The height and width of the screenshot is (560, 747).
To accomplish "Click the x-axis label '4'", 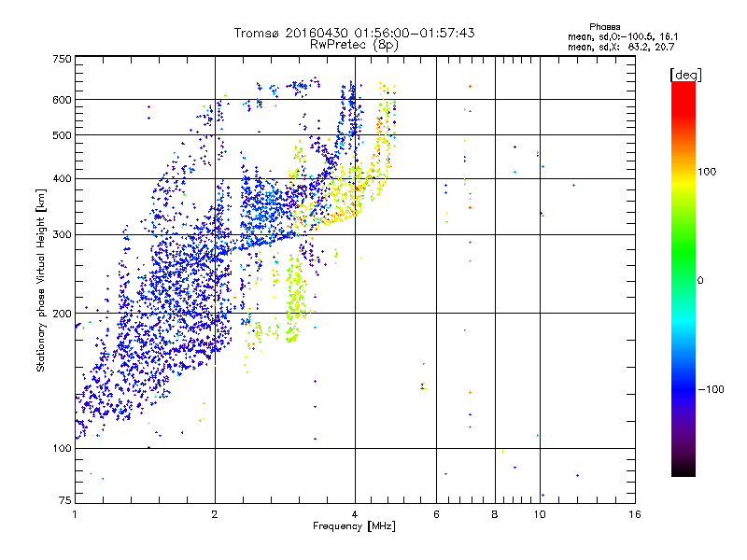I will (355, 514).
